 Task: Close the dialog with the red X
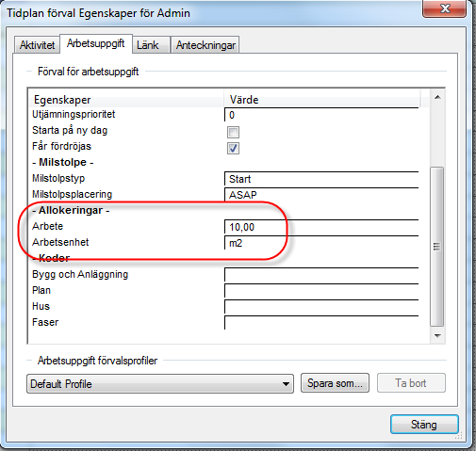coord(444,8)
